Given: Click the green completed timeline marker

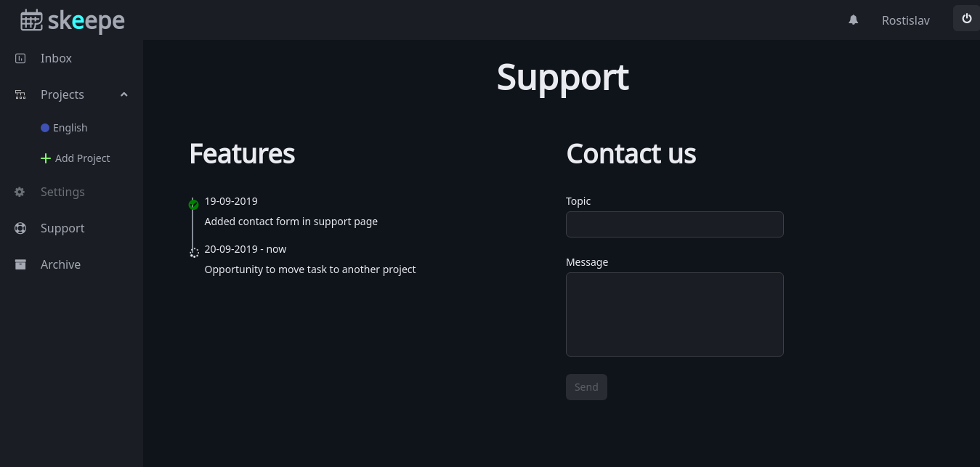Looking at the screenshot, I should click(x=193, y=205).
